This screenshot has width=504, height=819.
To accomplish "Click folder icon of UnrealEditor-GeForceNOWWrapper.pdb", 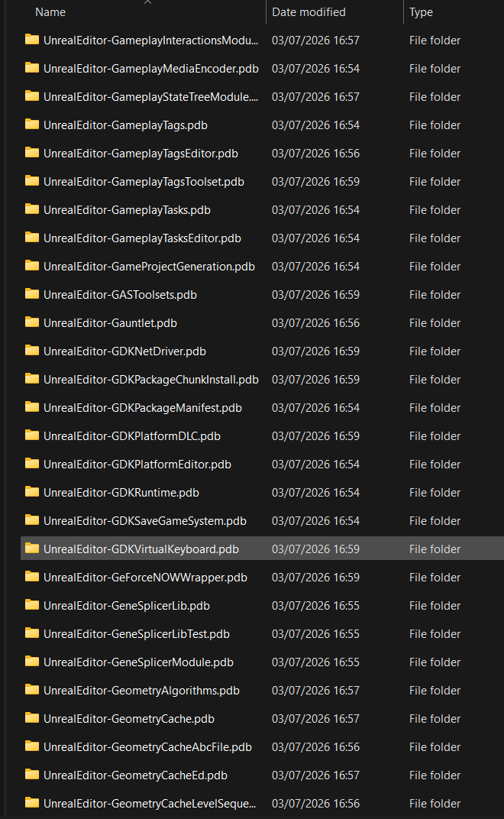I will pos(32,575).
